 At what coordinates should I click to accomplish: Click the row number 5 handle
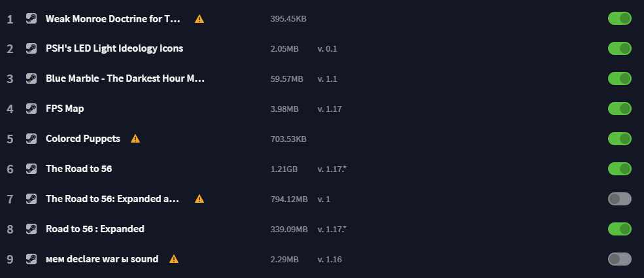click(x=10, y=139)
